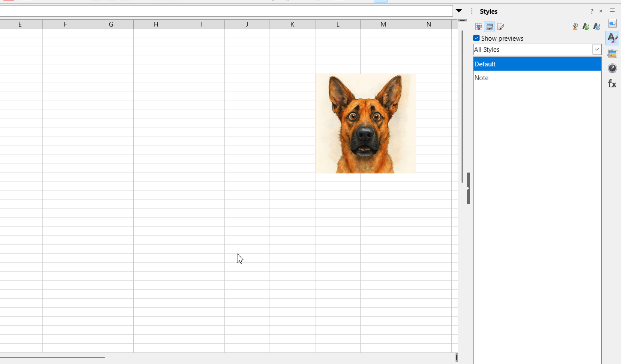Click the Update Style icon
The height and width of the screenshot is (364, 621).
597,27
